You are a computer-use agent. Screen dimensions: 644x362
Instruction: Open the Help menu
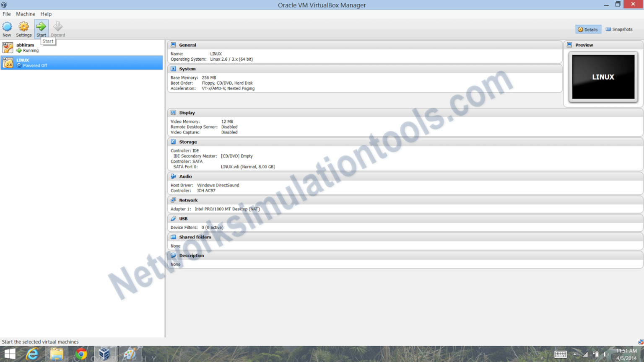46,14
